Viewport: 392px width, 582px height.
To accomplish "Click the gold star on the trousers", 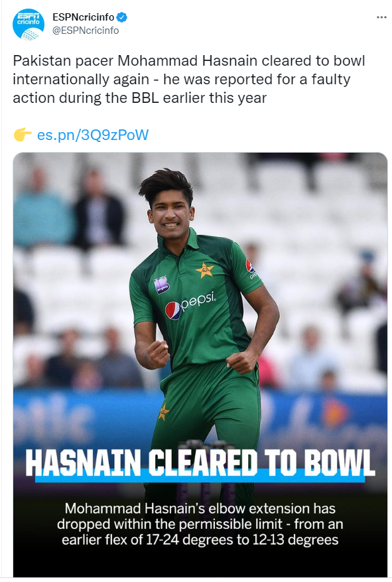I will (x=164, y=411).
